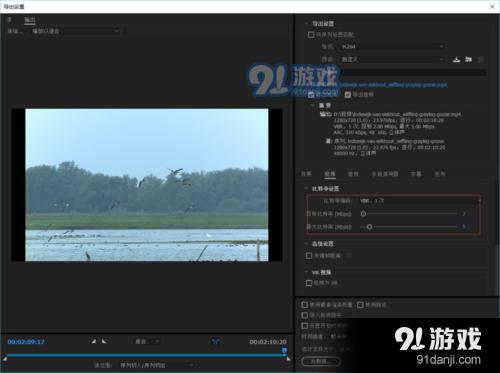Save the current export preset

456,60
